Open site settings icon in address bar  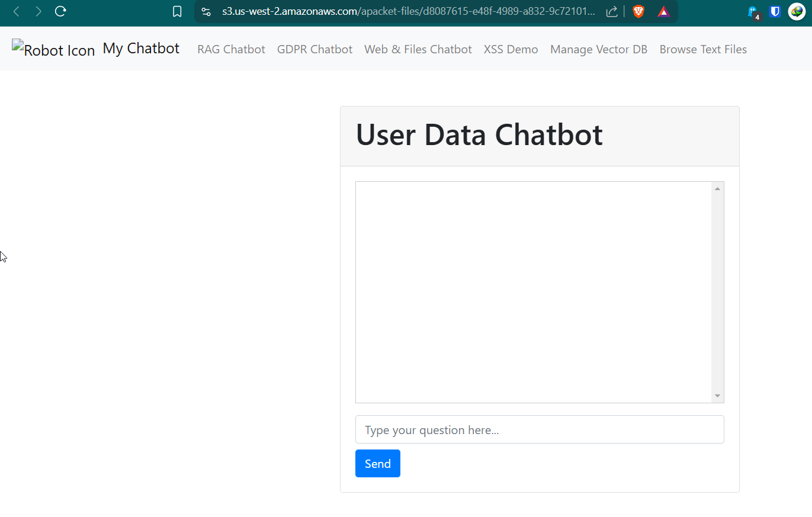tap(206, 12)
